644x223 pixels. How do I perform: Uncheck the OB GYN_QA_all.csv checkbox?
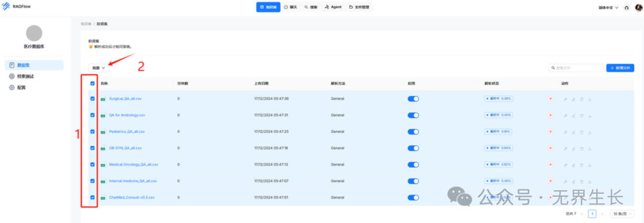92,148
